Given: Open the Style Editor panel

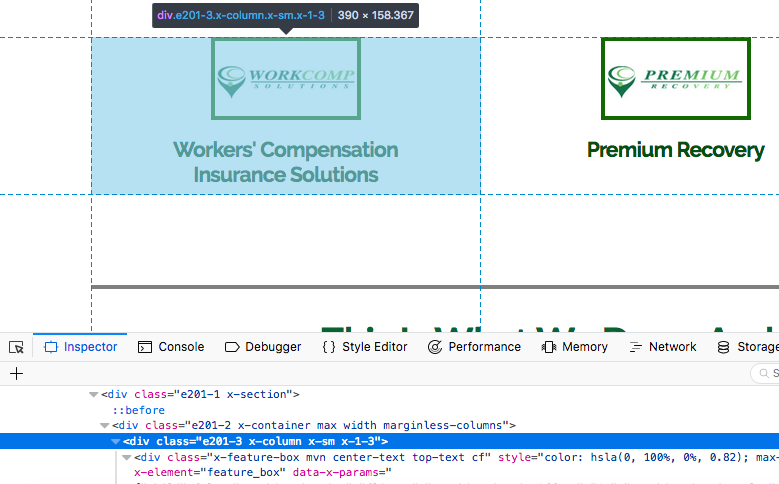Looking at the screenshot, I should pyautogui.click(x=365, y=347).
